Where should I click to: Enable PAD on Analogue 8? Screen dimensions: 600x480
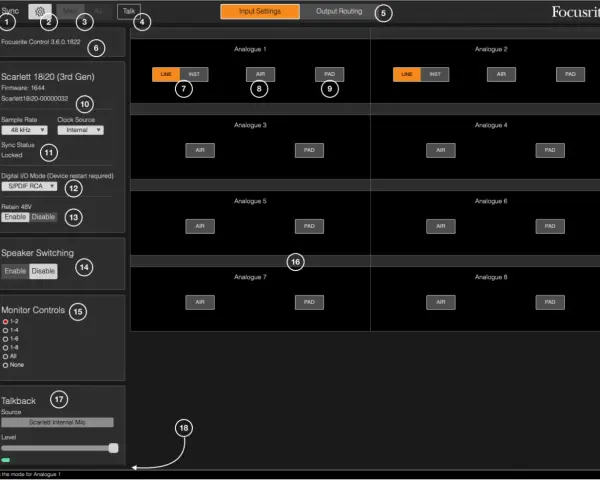(x=550, y=302)
